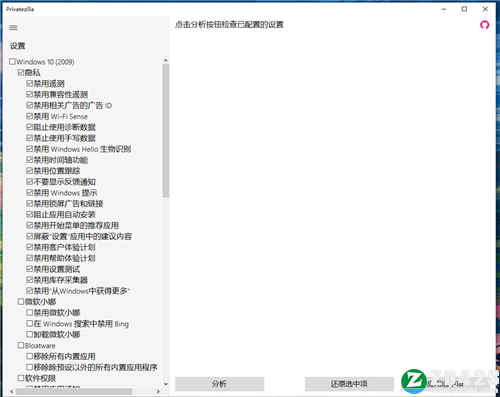The width and height of the screenshot is (500, 397).
Task: Click the vertical scrollbar thumb of settings tree
Action: point(166,131)
